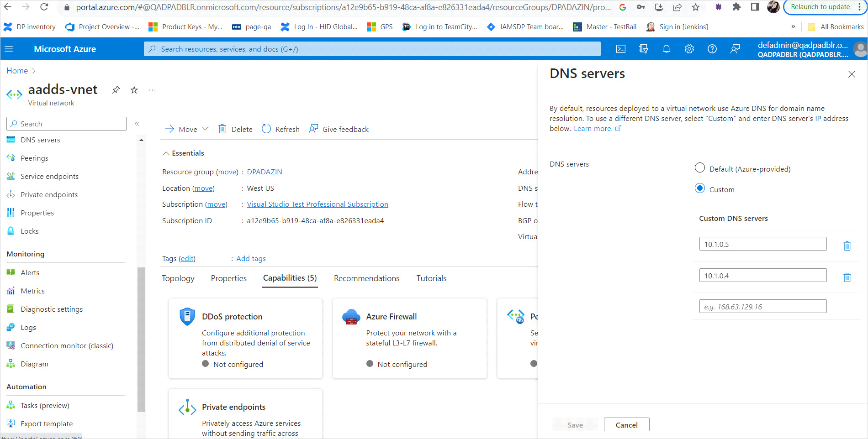868x439 pixels.
Task: Open Azure Cloud Shell from header
Action: point(620,49)
